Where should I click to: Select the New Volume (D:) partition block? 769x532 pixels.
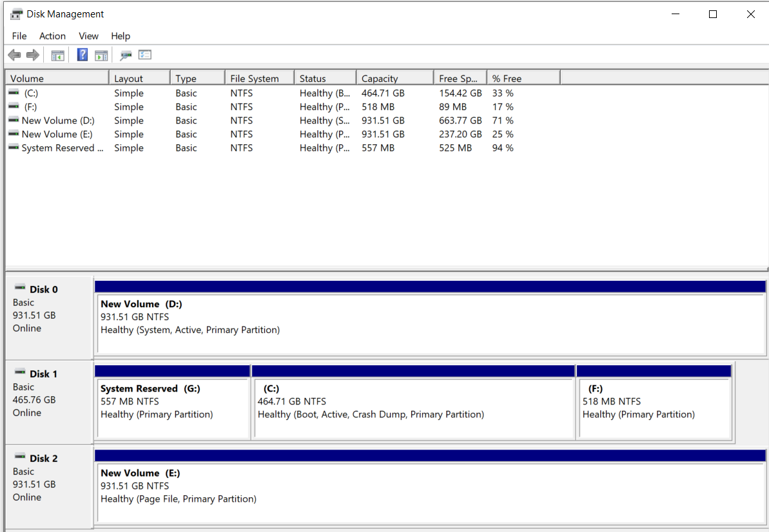pos(430,318)
